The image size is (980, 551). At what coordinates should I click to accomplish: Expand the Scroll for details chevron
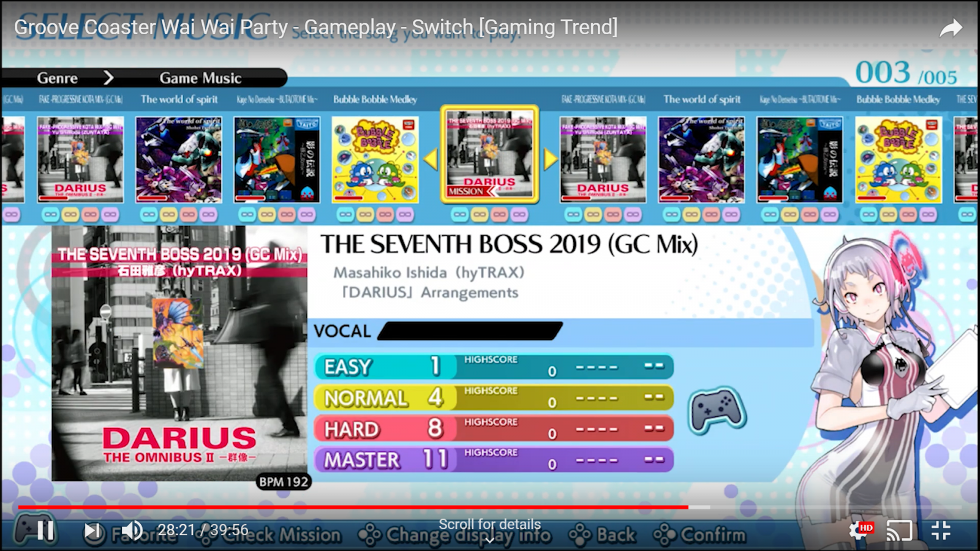pyautogui.click(x=489, y=540)
